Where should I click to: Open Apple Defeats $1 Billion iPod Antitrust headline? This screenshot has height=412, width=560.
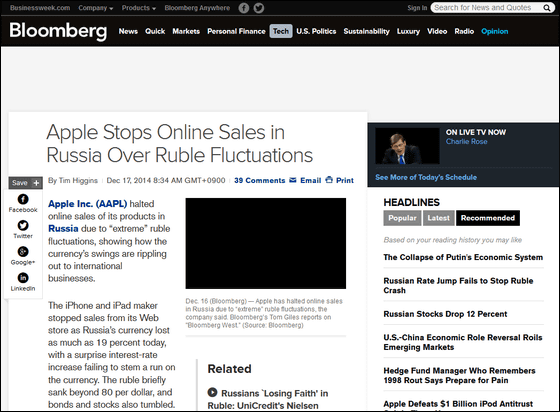coord(458,405)
